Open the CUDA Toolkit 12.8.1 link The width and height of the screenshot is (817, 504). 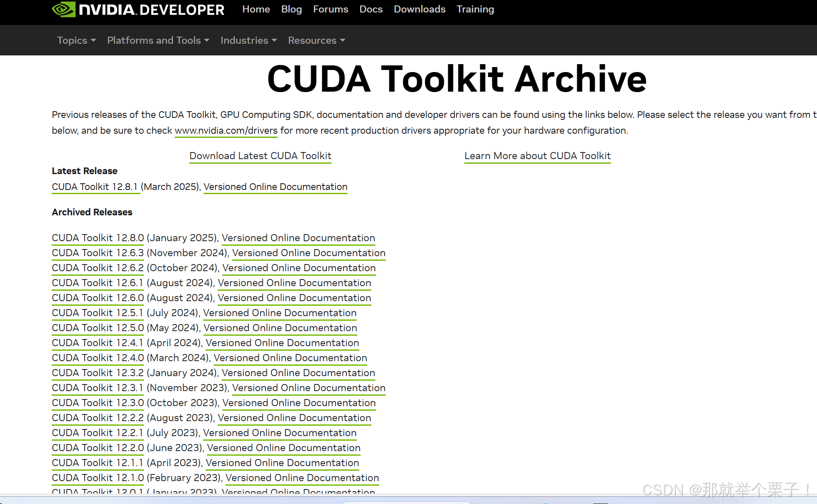point(95,187)
